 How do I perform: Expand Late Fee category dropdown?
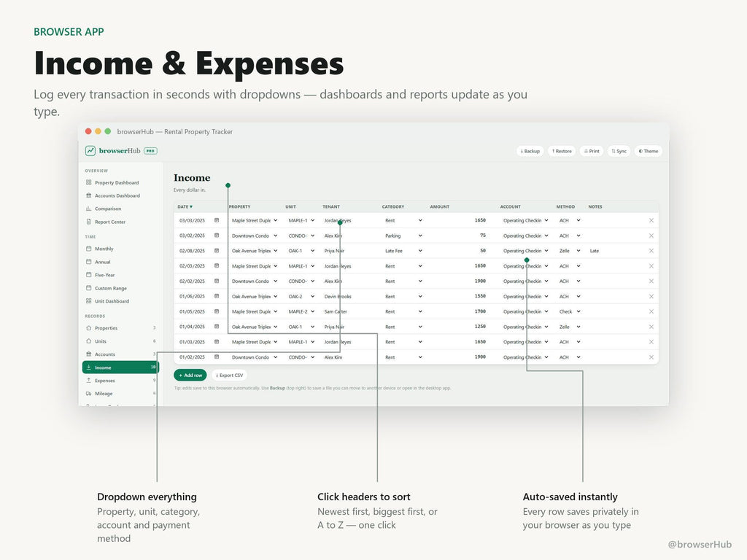pos(403,251)
